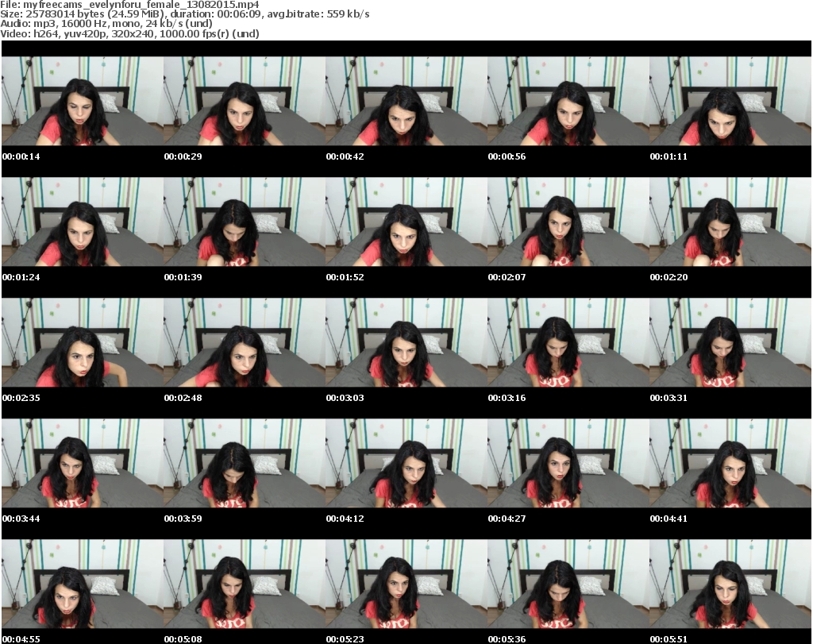Select the frame at 00:05:51
The image size is (813, 644).
(x=730, y=584)
